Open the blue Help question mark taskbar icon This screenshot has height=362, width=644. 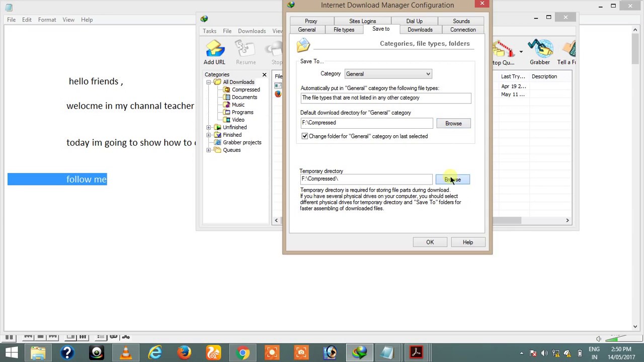(67, 352)
